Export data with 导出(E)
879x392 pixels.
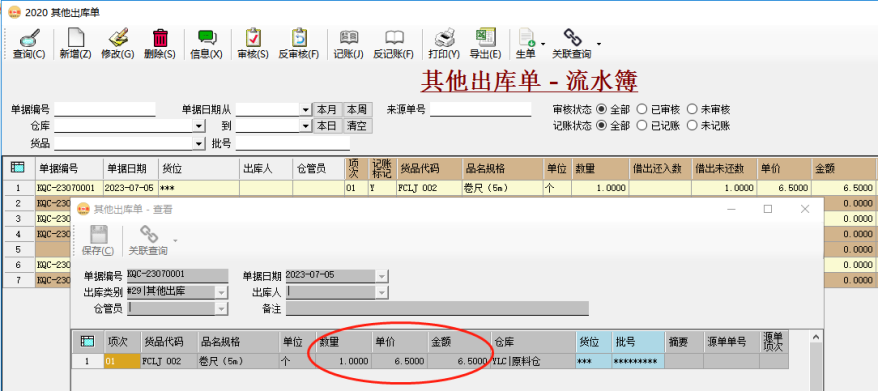coord(485,44)
